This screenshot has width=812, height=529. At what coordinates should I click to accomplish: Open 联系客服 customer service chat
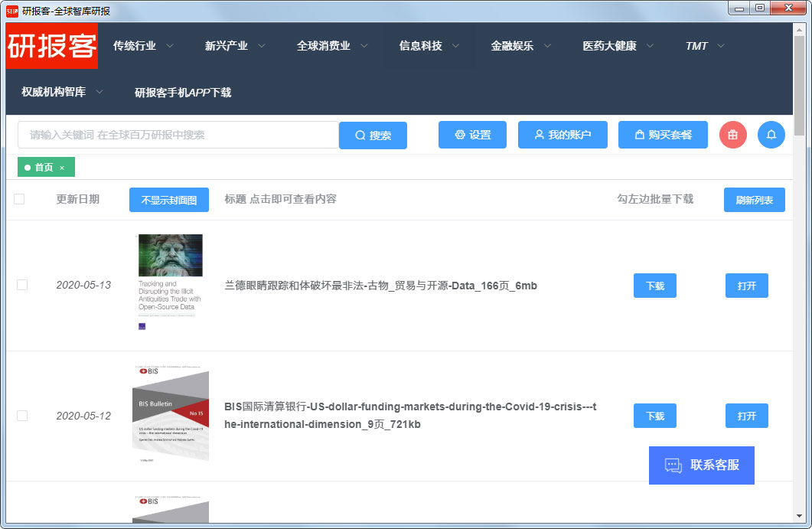[x=701, y=465]
